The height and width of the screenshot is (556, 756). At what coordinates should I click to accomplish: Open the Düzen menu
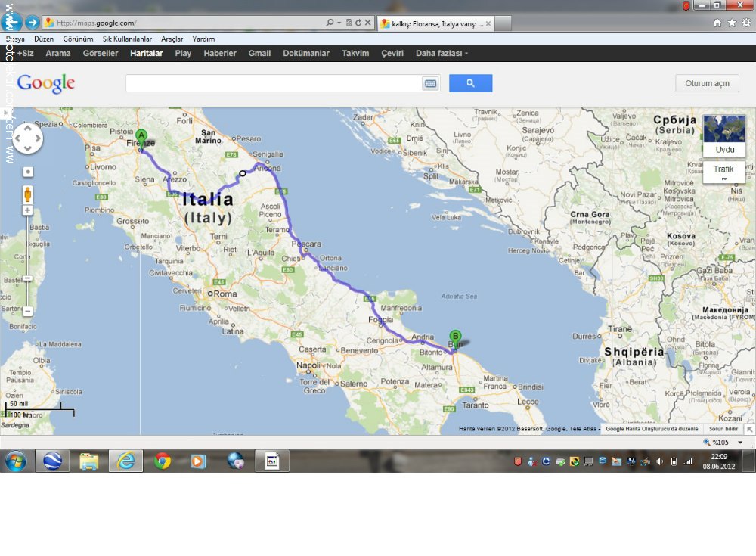coord(44,39)
